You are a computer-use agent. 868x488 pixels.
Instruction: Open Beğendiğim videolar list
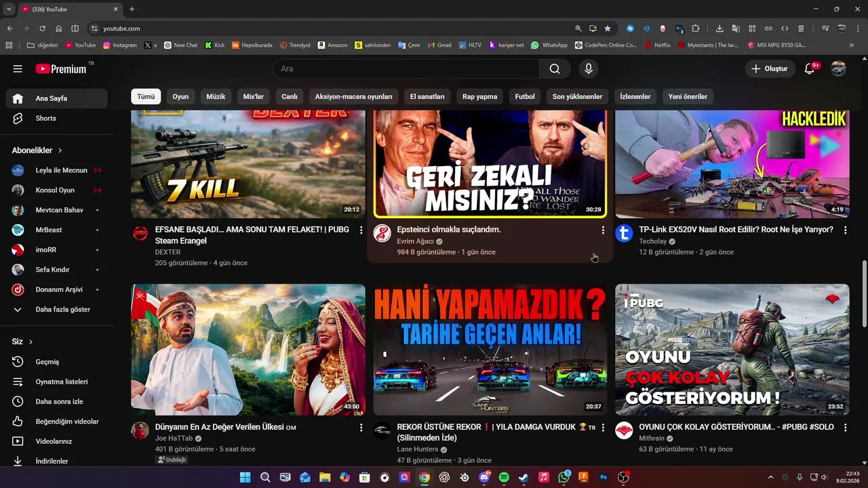tap(57, 422)
